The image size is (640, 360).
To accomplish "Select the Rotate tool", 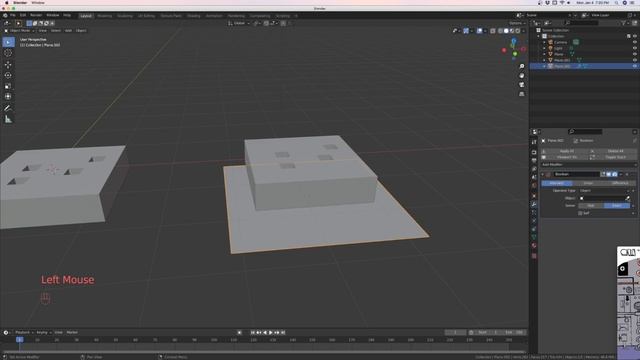I will point(8,75).
